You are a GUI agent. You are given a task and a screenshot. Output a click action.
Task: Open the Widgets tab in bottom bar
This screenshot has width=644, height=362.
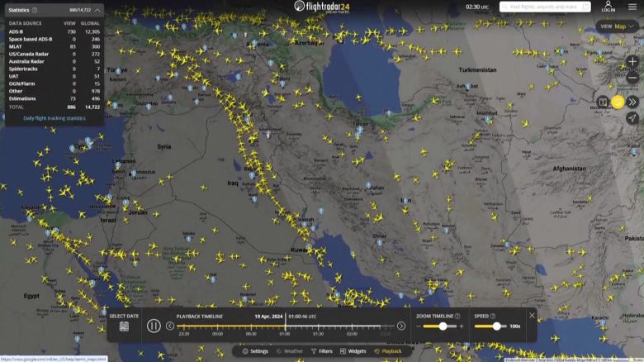pos(353,351)
